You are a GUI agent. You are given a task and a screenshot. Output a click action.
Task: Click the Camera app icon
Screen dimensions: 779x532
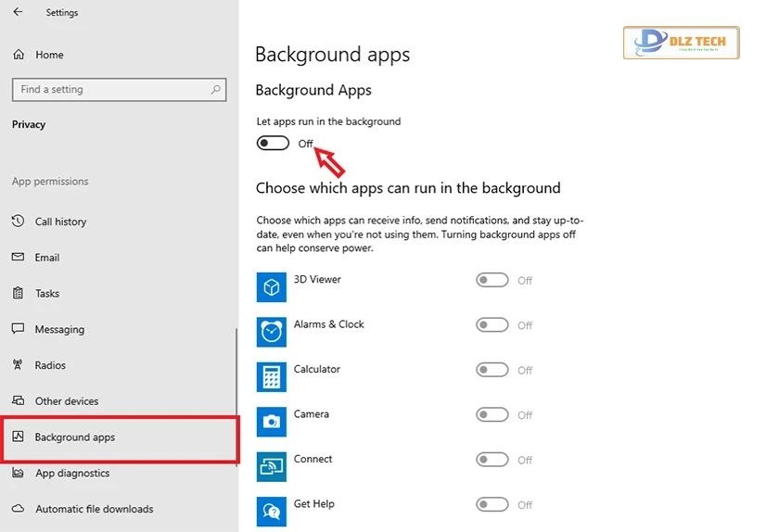(x=271, y=422)
